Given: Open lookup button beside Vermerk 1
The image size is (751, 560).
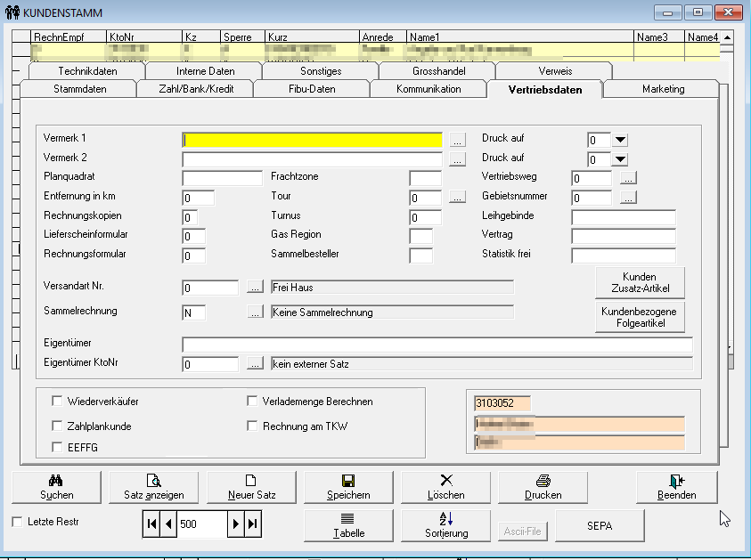Looking at the screenshot, I should click(457, 140).
